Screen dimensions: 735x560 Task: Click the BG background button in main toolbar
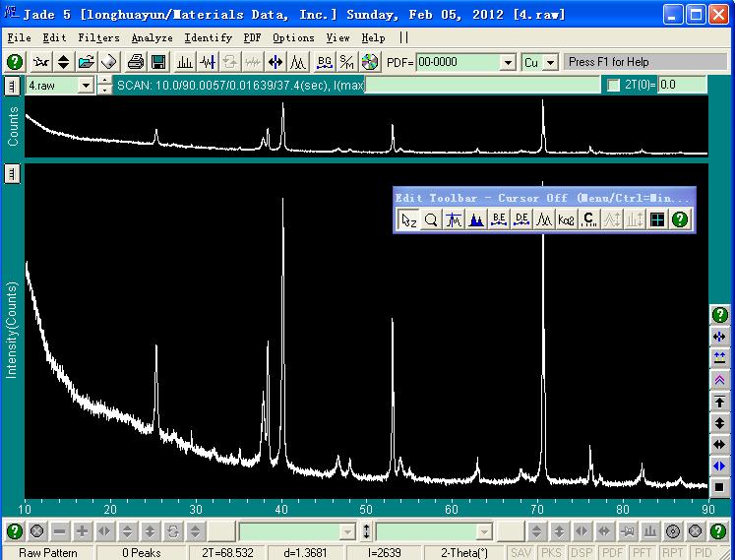(325, 62)
